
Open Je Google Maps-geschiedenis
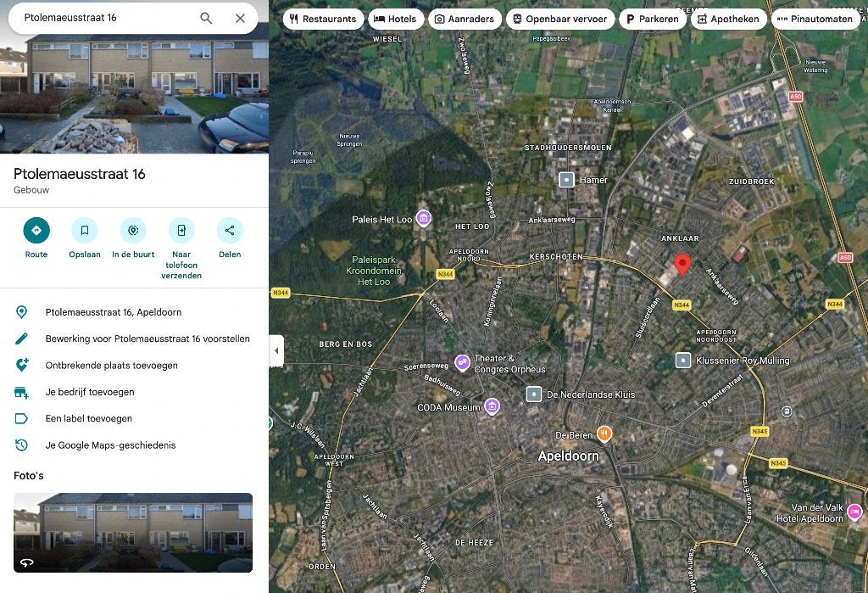tap(134, 445)
